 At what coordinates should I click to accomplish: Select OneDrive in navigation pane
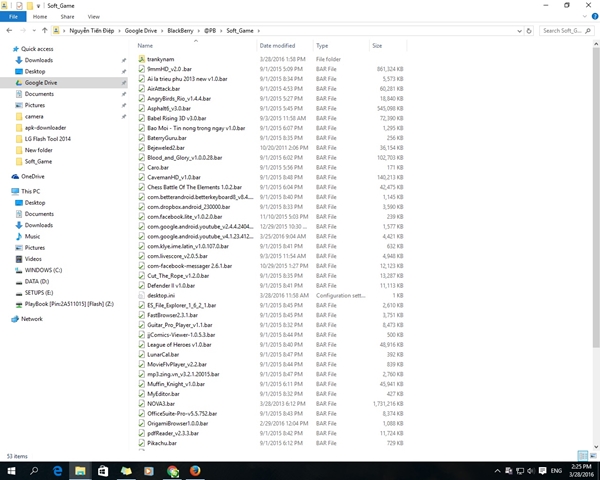pyautogui.click(x=33, y=176)
